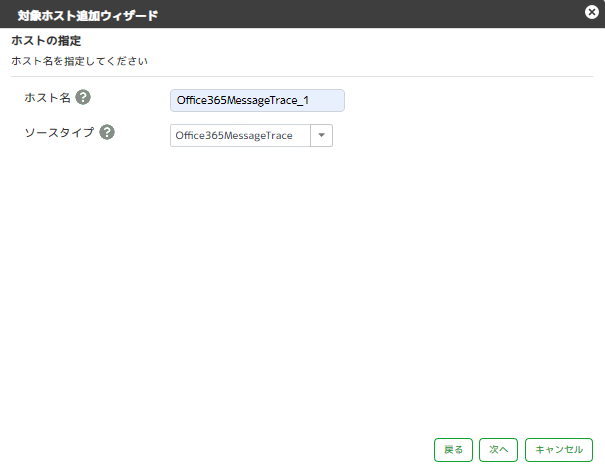
Task: Click the ホスト名 input field
Action: (x=257, y=101)
